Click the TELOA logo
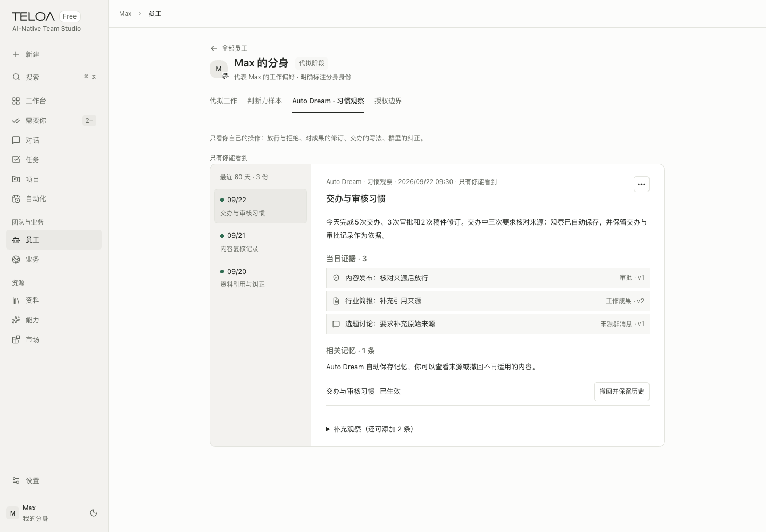 pyautogui.click(x=33, y=16)
